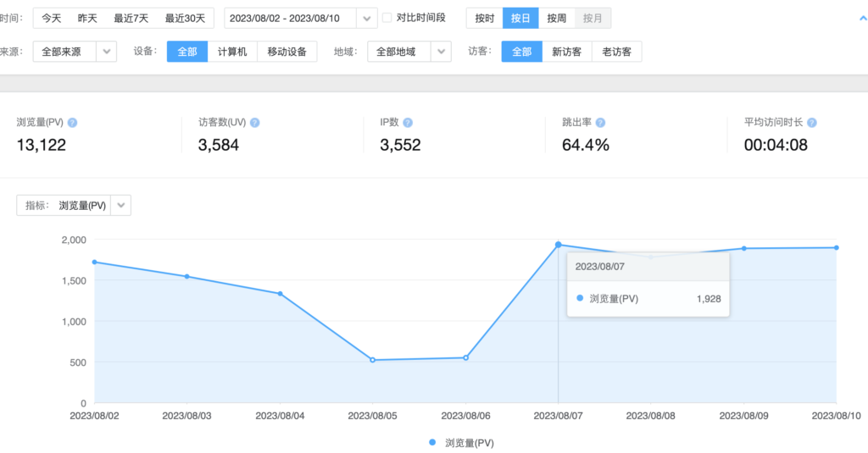Click the 00:04:08 average duration value
The image size is (868, 453).
pyautogui.click(x=776, y=145)
